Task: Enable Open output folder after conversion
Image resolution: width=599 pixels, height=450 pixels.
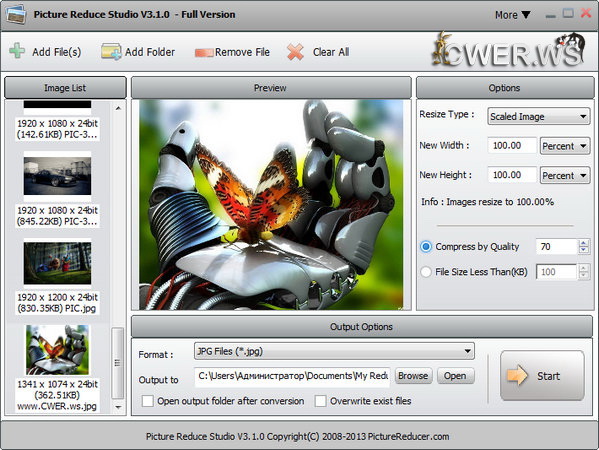Action: pos(147,401)
